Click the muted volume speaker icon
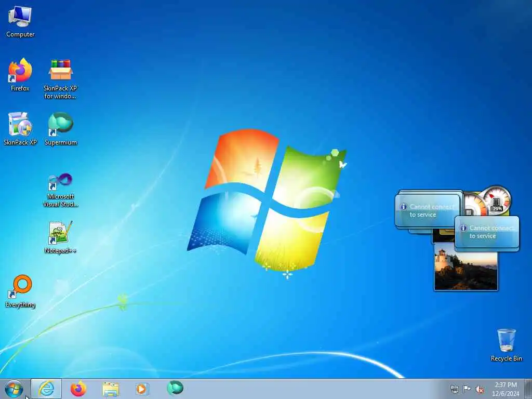532x399 pixels. coord(480,390)
